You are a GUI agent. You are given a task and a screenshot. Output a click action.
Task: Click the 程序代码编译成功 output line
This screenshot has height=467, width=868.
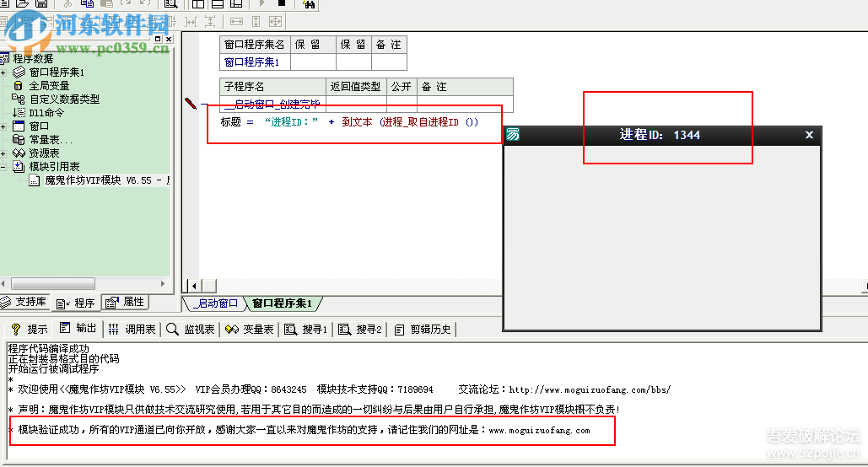click(48, 349)
